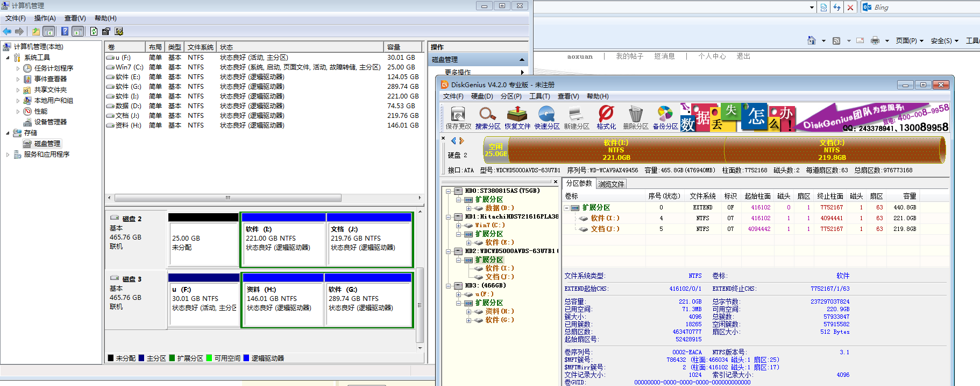This screenshot has width=980, height=386.
Task: Open 更多操作 submenu arrow in action pane
Action: [522, 72]
